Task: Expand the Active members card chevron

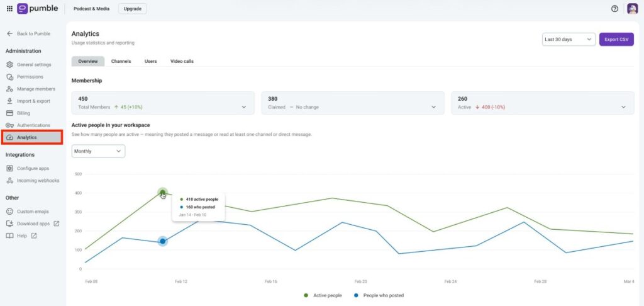Action: pyautogui.click(x=623, y=107)
